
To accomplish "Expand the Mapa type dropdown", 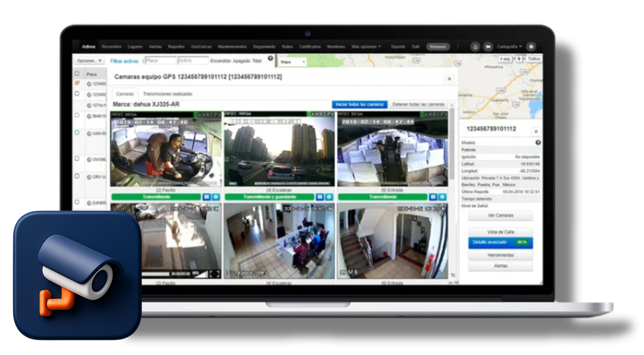I will [x=293, y=62].
